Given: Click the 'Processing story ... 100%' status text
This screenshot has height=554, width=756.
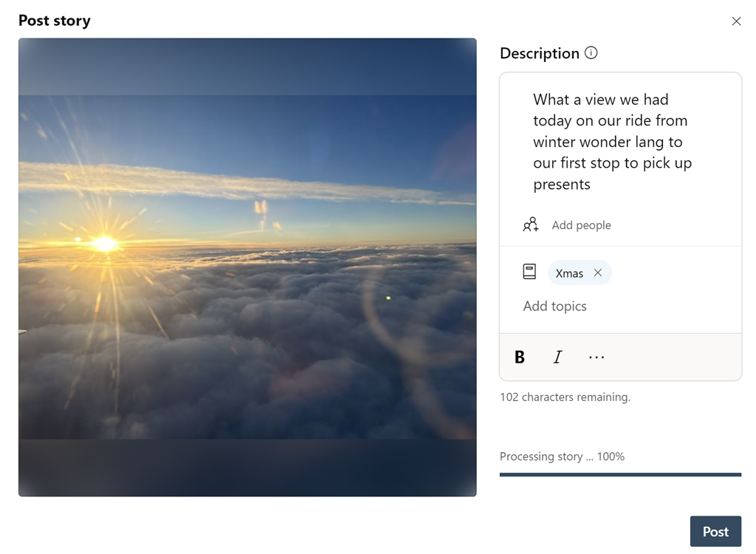Looking at the screenshot, I should tap(562, 456).
